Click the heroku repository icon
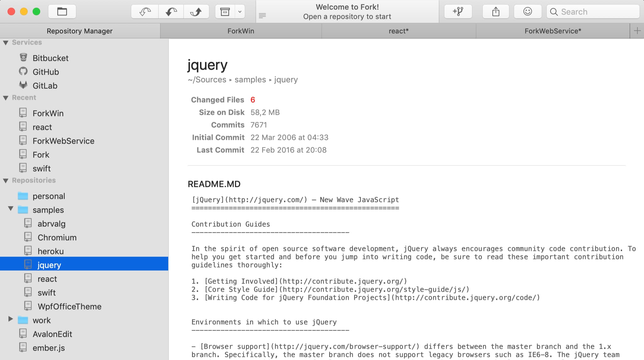This screenshot has height=360, width=644. pos(28,251)
